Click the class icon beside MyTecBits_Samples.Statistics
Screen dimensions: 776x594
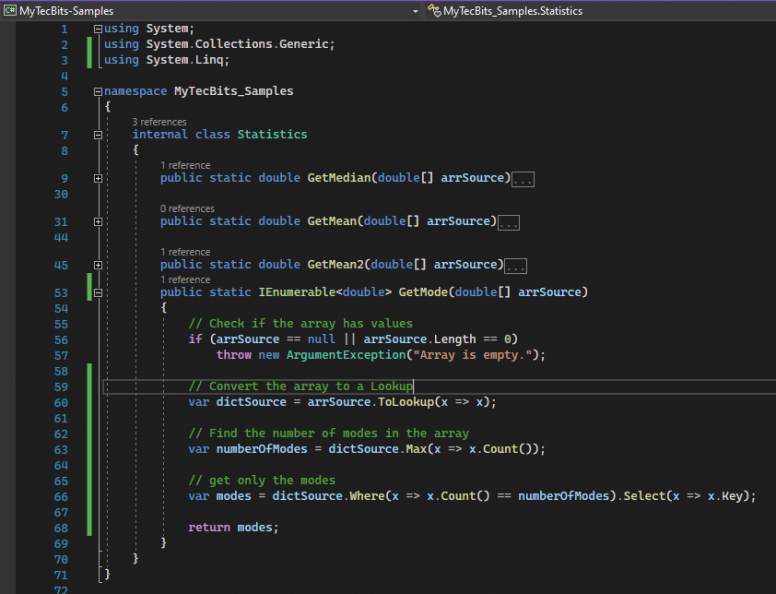coord(434,10)
